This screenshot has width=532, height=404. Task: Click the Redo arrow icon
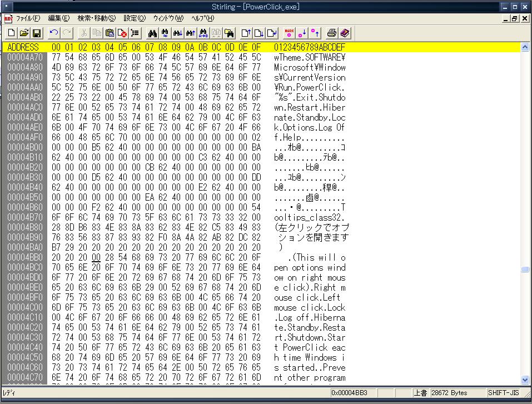tap(67, 33)
